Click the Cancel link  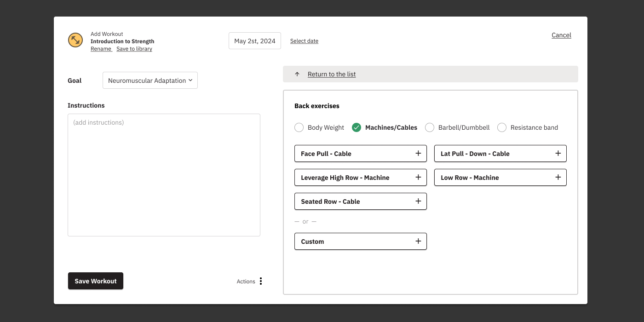click(x=561, y=35)
